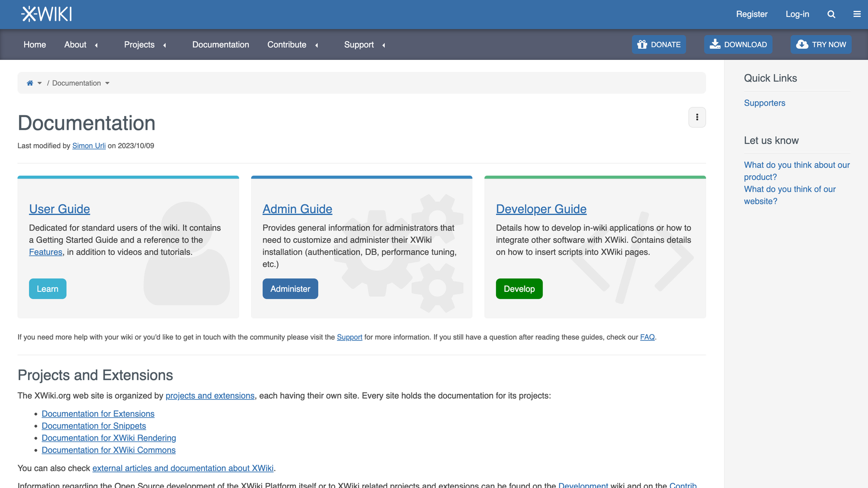Open Documentation for Snippets
The image size is (868, 488).
pos(94,426)
